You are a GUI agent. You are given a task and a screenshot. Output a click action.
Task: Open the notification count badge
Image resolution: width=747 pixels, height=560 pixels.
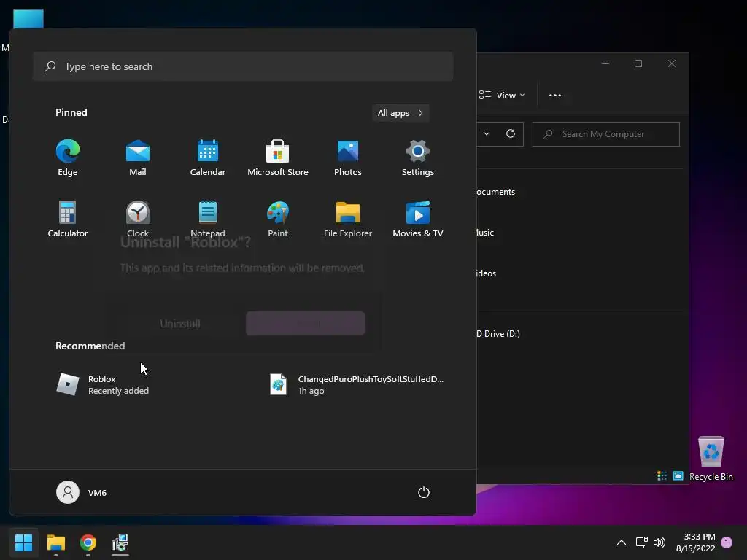point(727,542)
